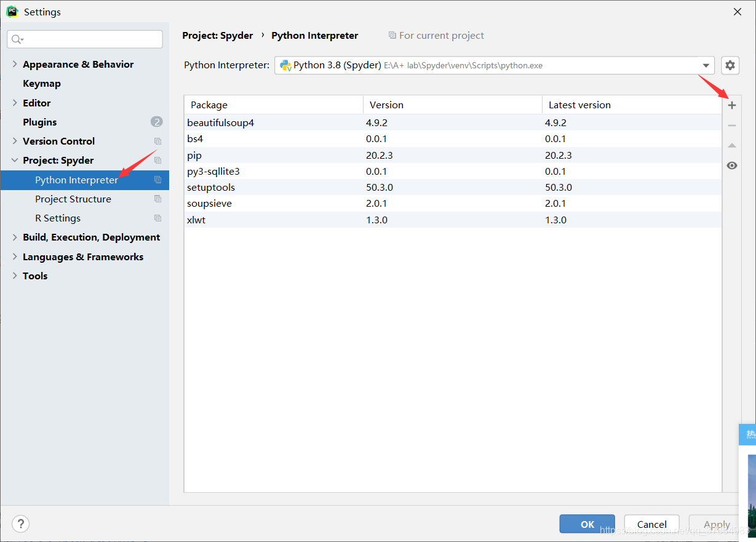
Task: Click the search magnifier icon in settings
Action: click(x=17, y=39)
